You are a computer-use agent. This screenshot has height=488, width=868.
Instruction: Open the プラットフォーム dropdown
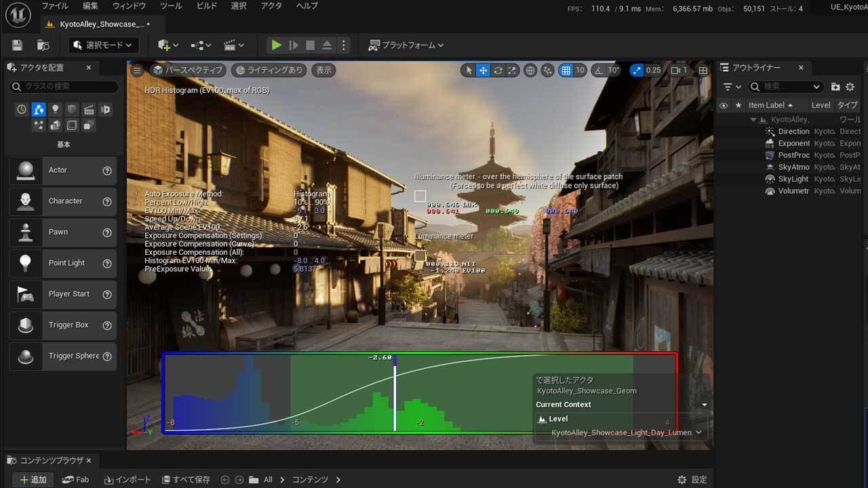click(x=406, y=45)
